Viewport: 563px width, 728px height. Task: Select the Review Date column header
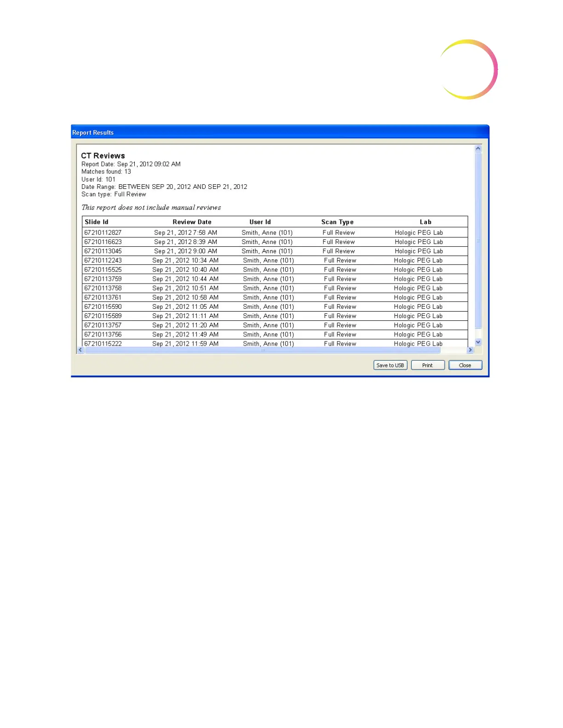click(192, 222)
